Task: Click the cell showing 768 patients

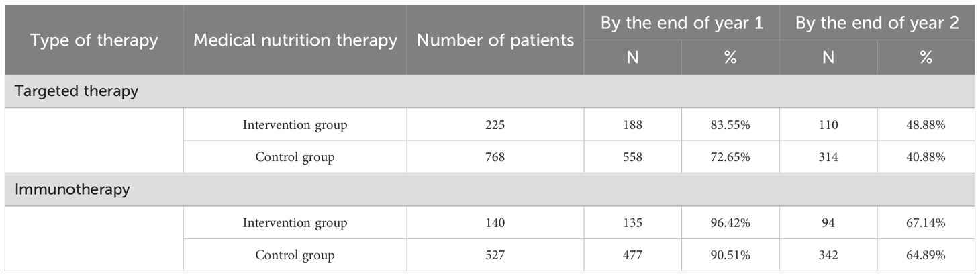Action: click(495, 157)
